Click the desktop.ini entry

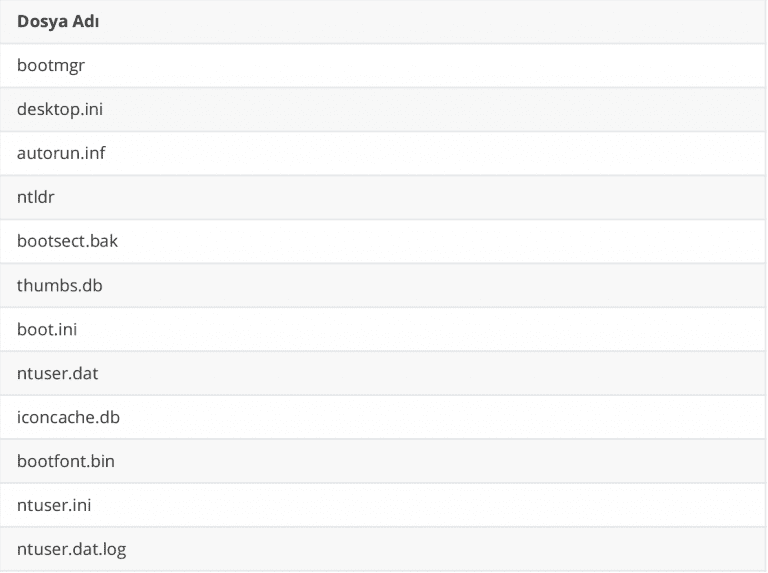(60, 109)
